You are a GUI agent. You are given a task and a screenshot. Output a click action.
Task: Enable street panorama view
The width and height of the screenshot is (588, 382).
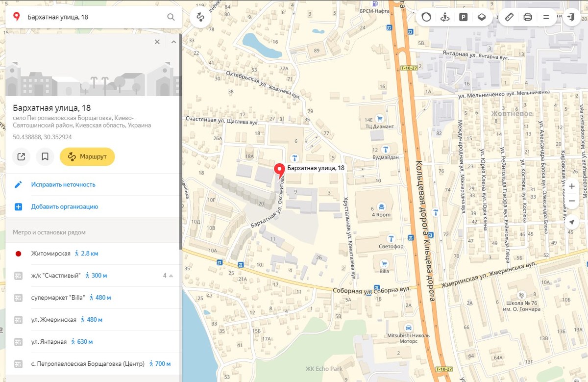445,17
